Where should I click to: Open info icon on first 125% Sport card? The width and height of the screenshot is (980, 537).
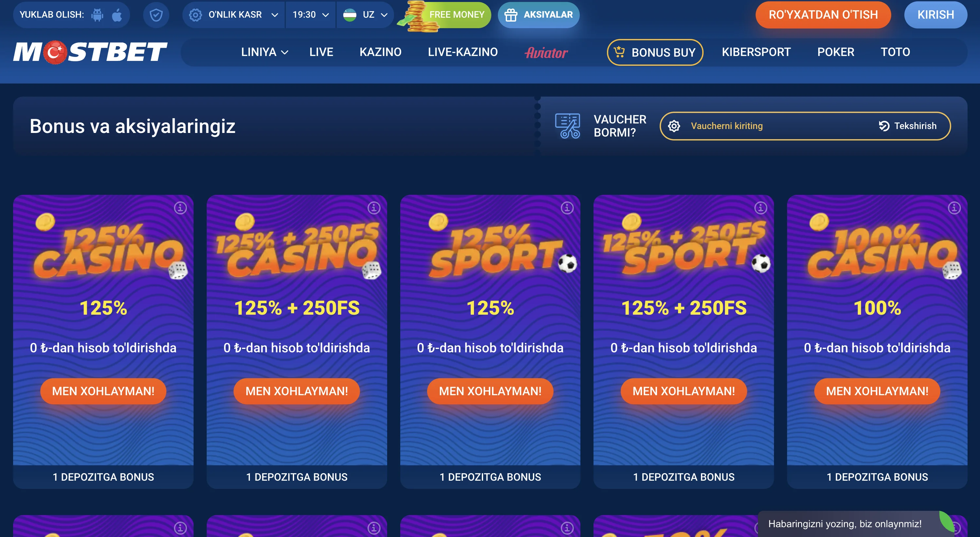click(567, 208)
